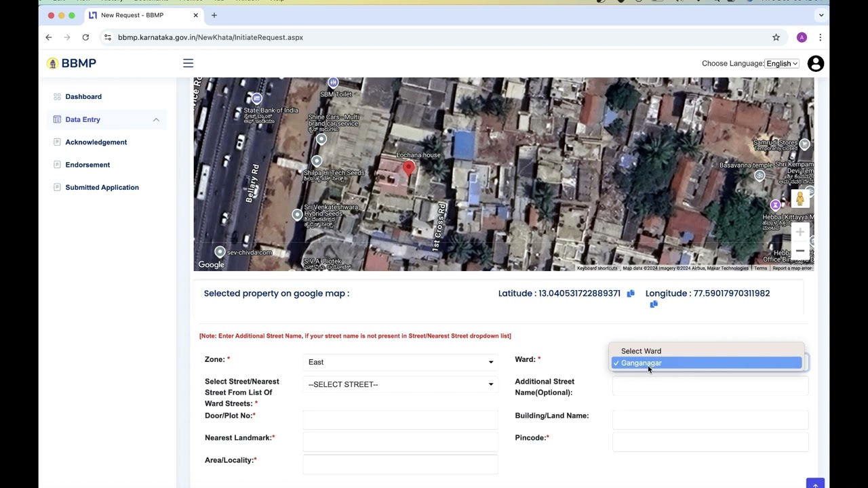Click the Door/Plot No field

click(400, 420)
